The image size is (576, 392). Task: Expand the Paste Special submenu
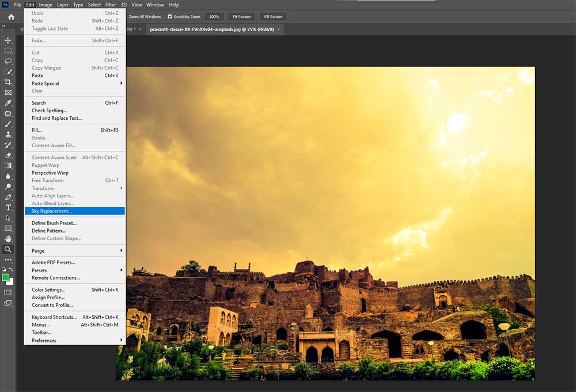(75, 83)
